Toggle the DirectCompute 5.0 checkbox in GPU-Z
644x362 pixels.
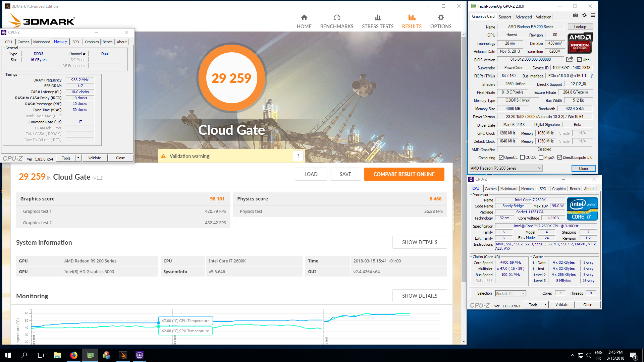559,158
